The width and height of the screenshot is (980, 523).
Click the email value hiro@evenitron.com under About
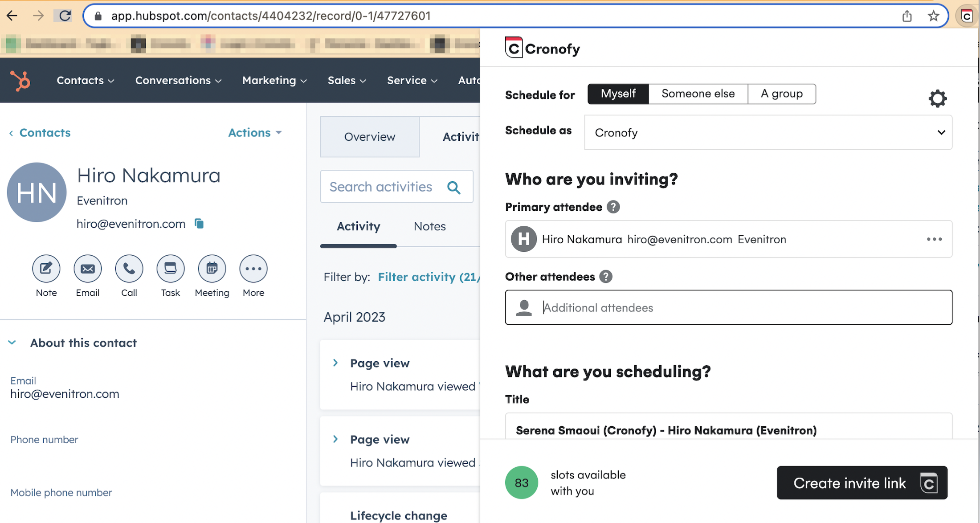(65, 394)
